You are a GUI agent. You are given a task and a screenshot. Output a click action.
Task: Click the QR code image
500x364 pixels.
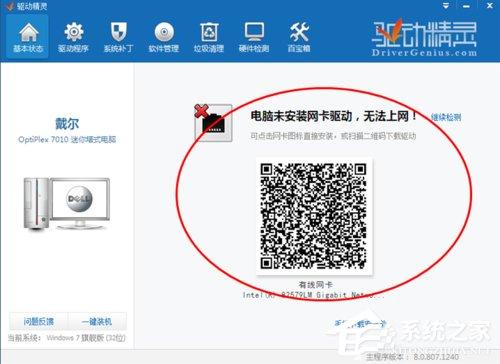click(x=314, y=216)
